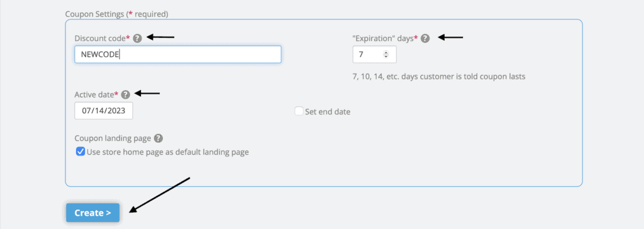Focus the NEWCODE discount code field
Screen dimensions: 644x229
[178, 54]
